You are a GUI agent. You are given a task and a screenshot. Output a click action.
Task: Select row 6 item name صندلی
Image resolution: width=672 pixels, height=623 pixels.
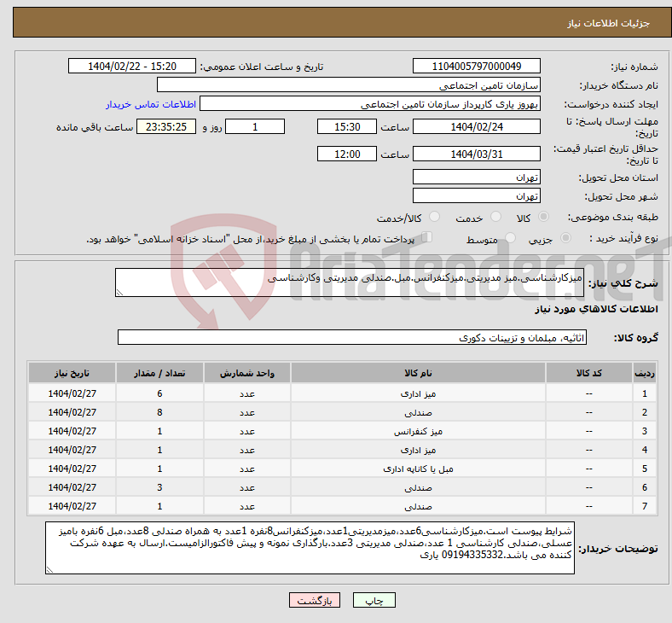[418, 487]
